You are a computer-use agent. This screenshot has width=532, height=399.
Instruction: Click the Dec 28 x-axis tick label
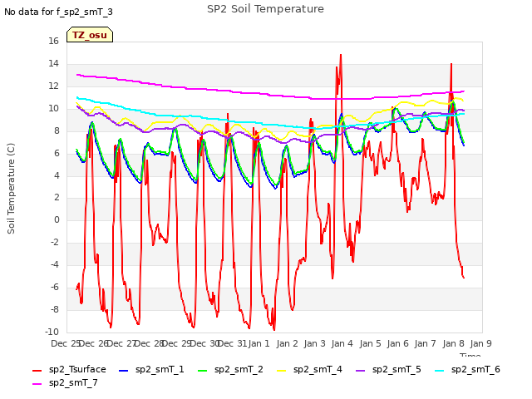pyautogui.click(x=149, y=343)
